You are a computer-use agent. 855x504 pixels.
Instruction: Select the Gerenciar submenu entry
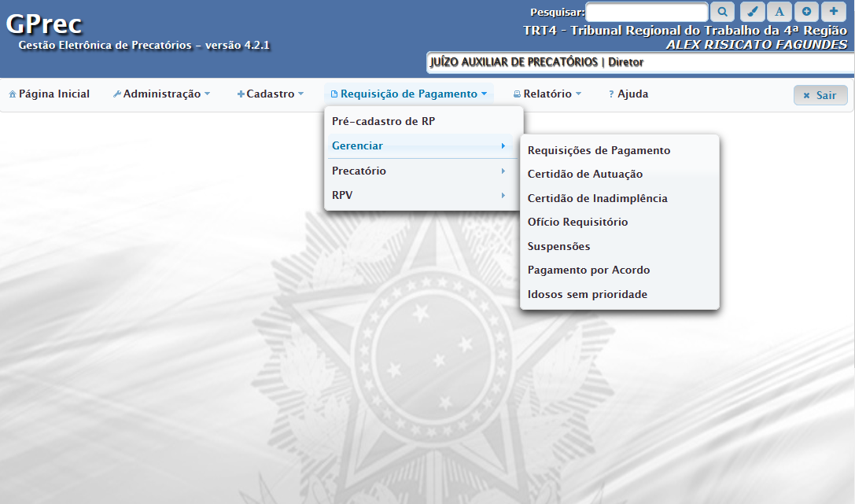click(420, 145)
